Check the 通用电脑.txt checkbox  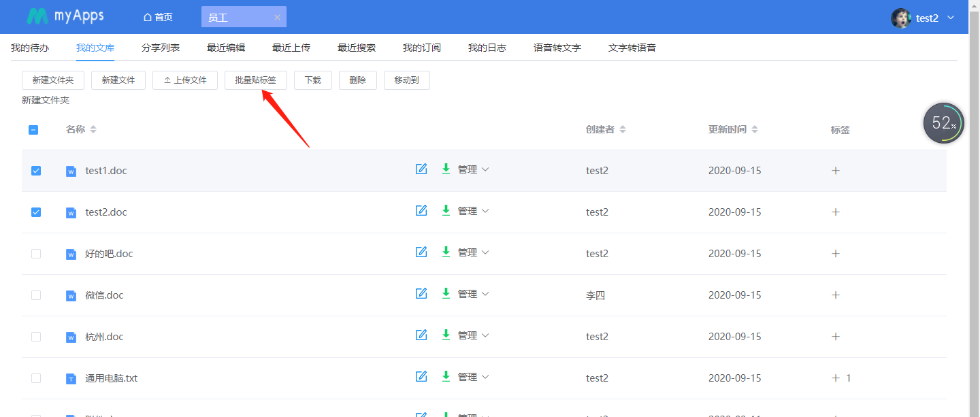pyautogui.click(x=36, y=378)
